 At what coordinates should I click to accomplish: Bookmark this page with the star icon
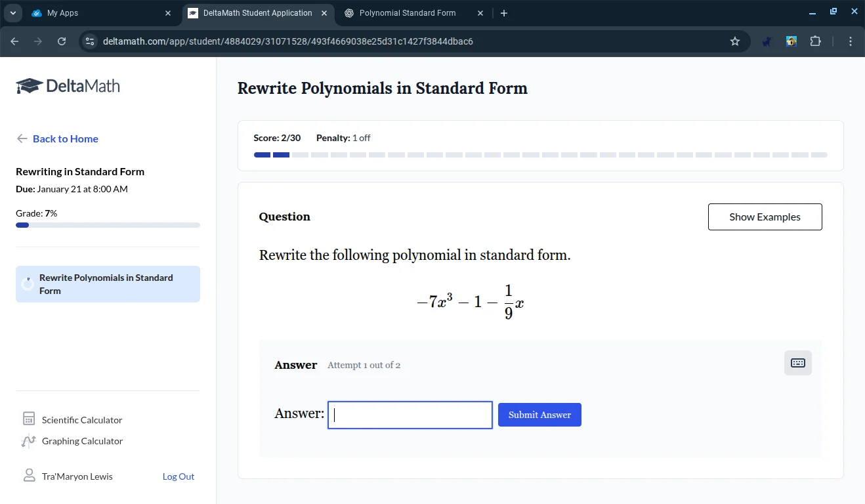(735, 41)
